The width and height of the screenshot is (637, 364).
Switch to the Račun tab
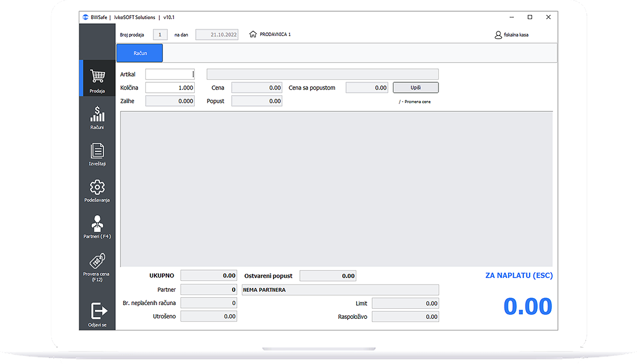point(140,53)
